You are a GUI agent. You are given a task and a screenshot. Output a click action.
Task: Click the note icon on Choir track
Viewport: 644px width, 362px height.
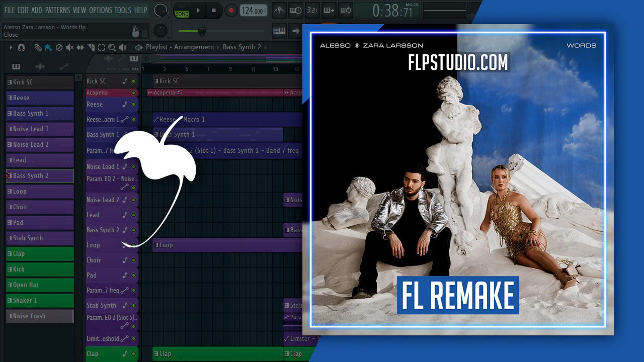[x=125, y=260]
